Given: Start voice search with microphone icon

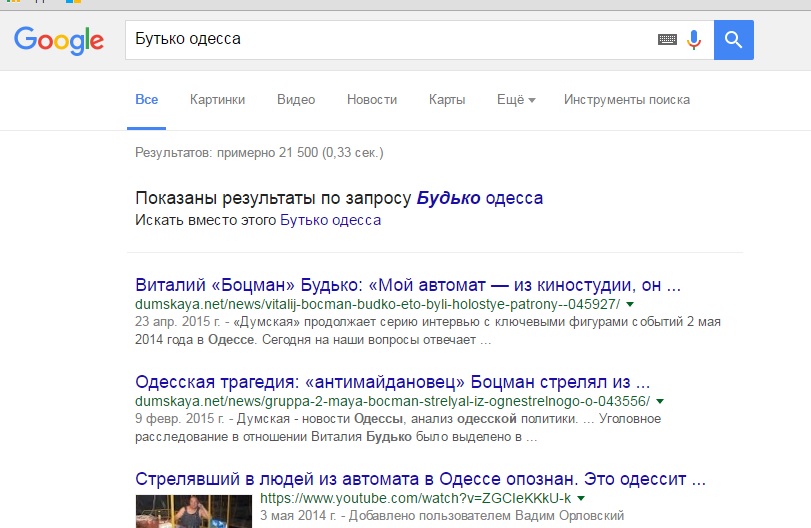Looking at the screenshot, I should (x=694, y=40).
